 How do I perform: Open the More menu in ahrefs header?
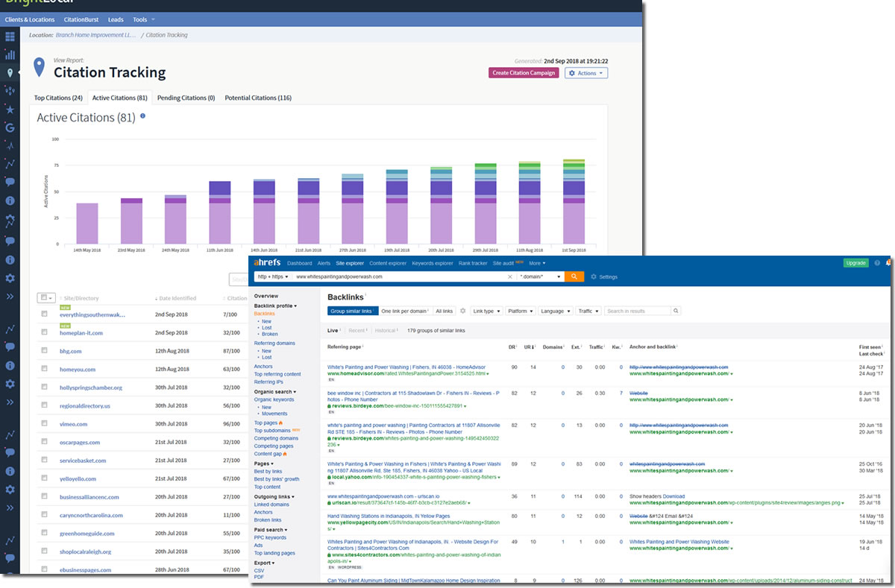coord(538,263)
